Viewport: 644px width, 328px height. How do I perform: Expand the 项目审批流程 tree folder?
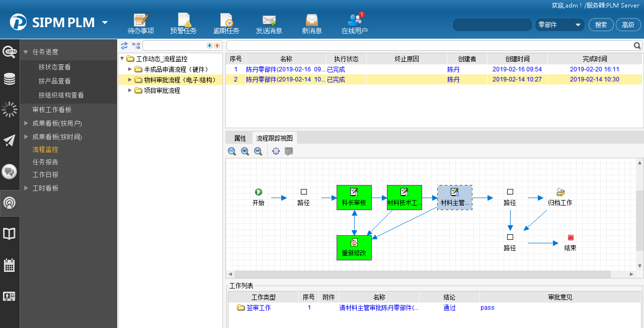click(x=130, y=90)
